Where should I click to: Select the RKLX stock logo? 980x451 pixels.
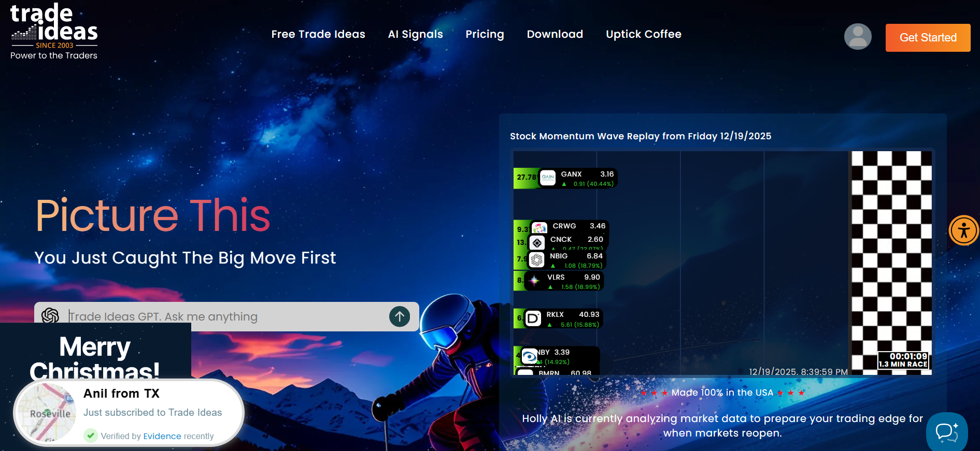(533, 318)
